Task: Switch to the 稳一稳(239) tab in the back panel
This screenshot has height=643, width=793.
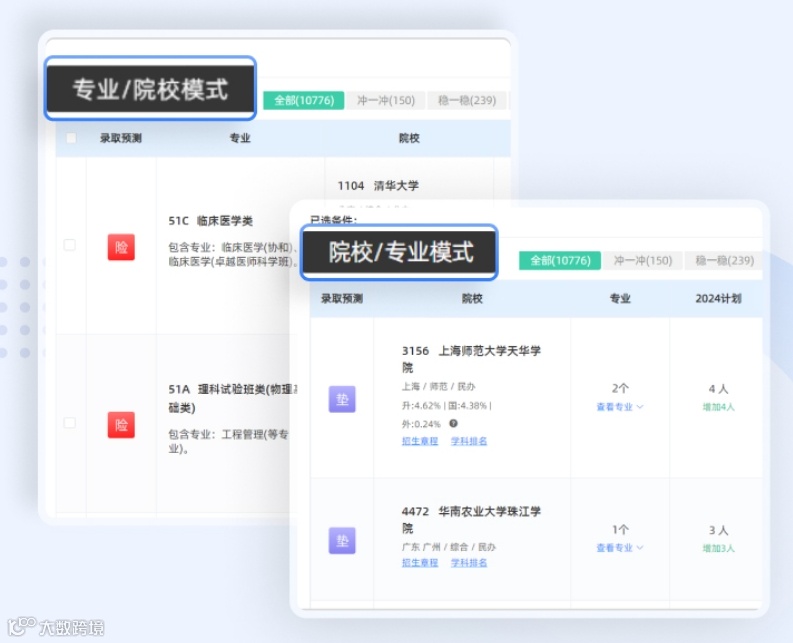Action: [467, 100]
